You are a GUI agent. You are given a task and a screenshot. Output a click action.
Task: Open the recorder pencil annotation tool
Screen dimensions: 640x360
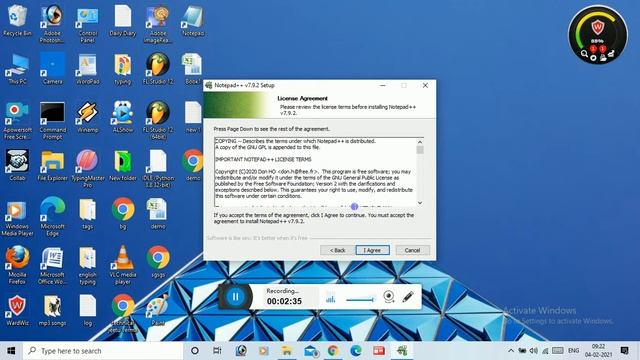(408, 297)
